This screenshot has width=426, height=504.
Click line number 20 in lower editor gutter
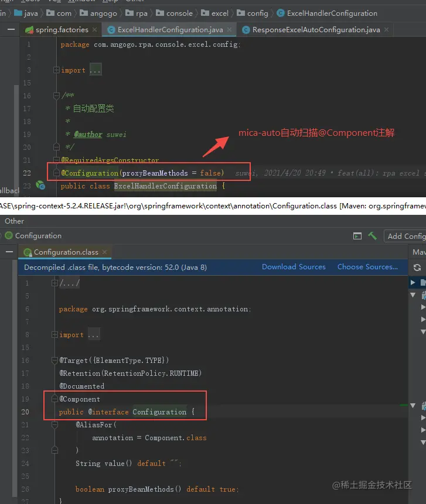[x=25, y=412]
